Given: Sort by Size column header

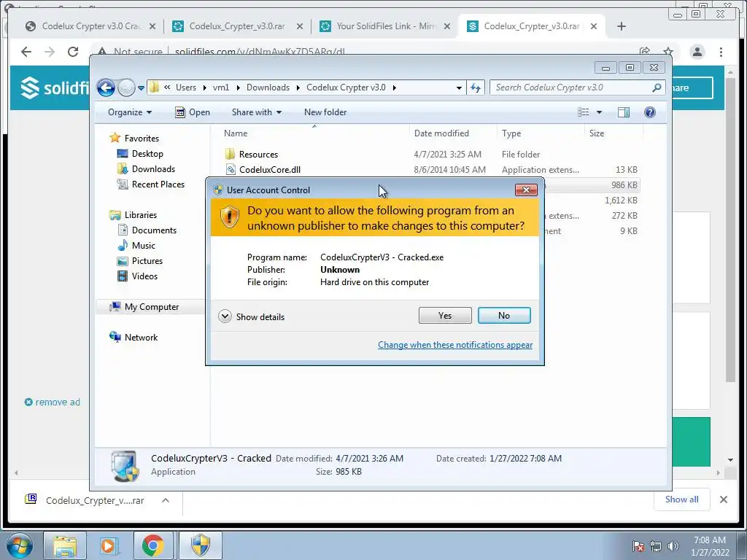Looking at the screenshot, I should tap(597, 133).
